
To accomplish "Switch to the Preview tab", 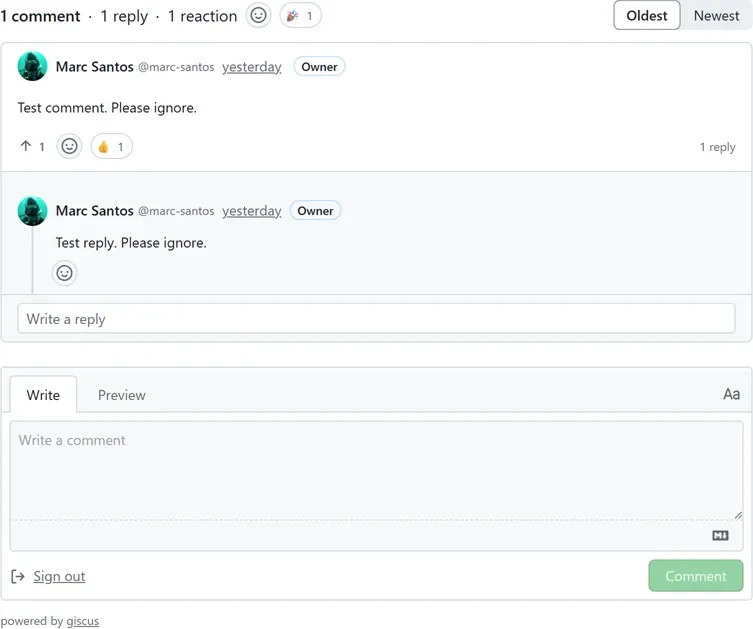I will click(x=121, y=395).
